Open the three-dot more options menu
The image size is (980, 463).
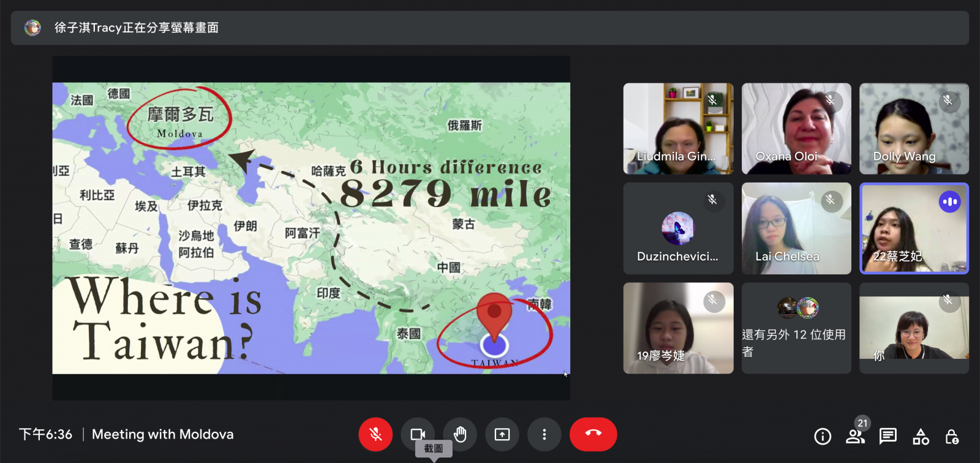click(x=544, y=434)
